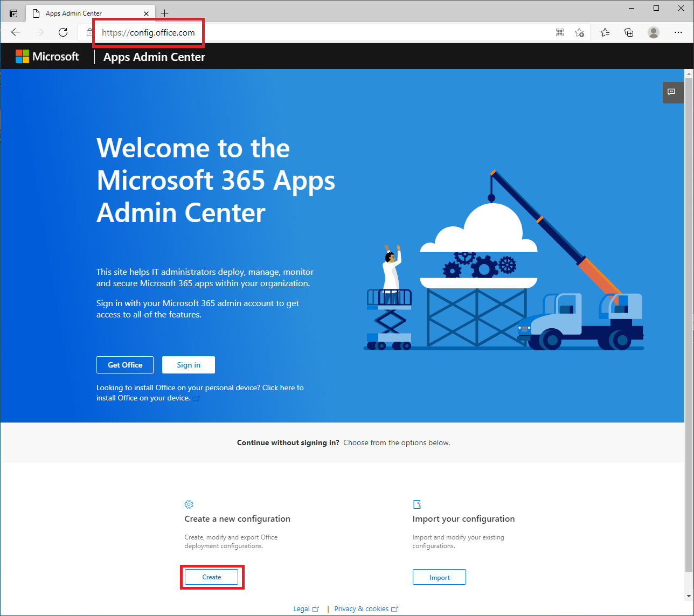This screenshot has width=694, height=616.
Task: Open browser Settings and more menu
Action: click(x=678, y=32)
